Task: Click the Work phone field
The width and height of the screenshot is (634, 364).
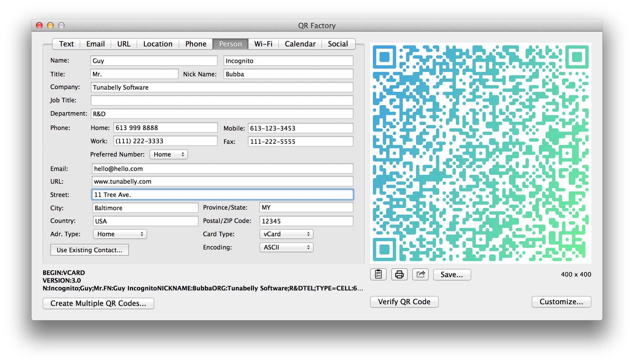Action: pos(165,141)
